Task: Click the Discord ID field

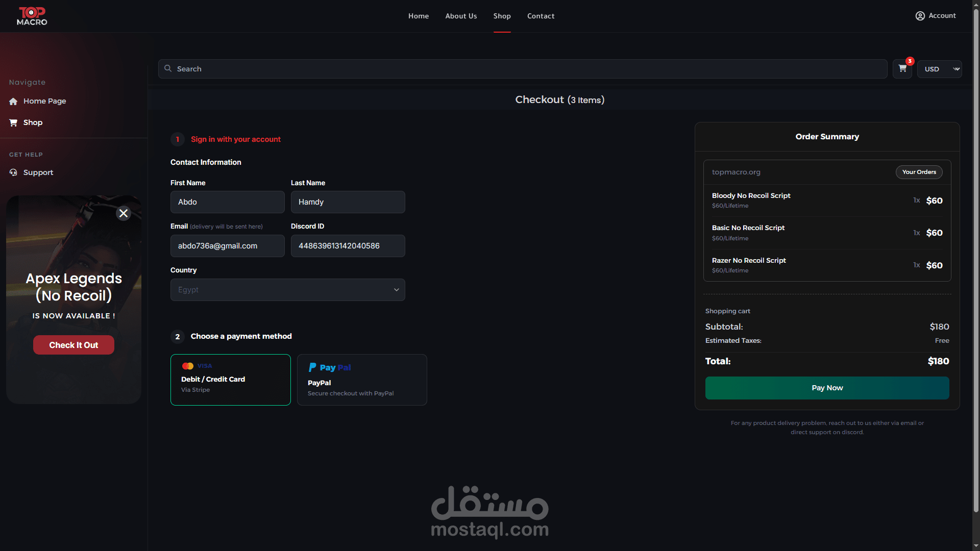Action: [348, 246]
